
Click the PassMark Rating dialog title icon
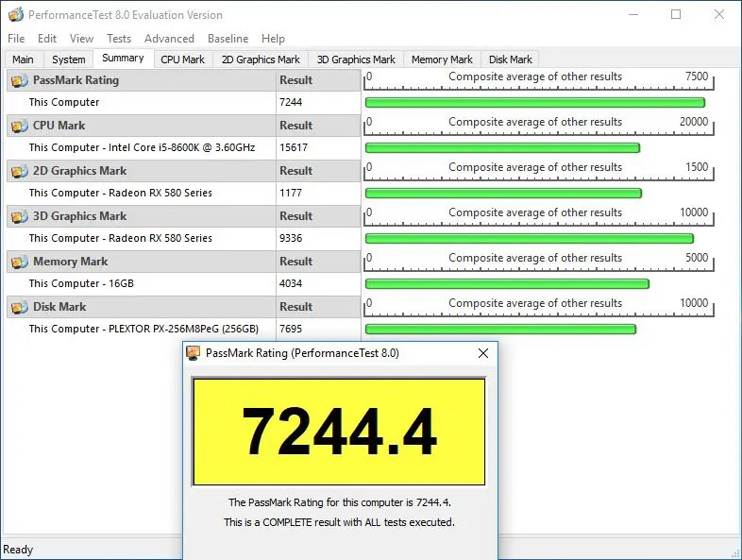(x=194, y=353)
